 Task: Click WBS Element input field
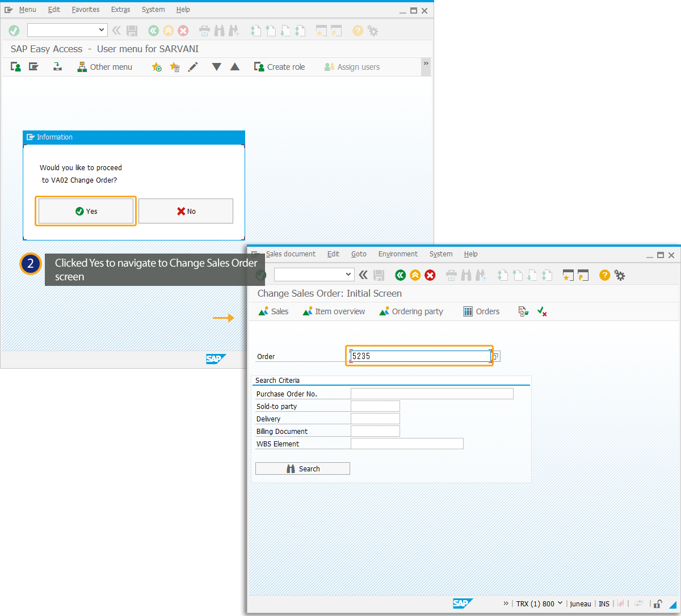click(407, 444)
